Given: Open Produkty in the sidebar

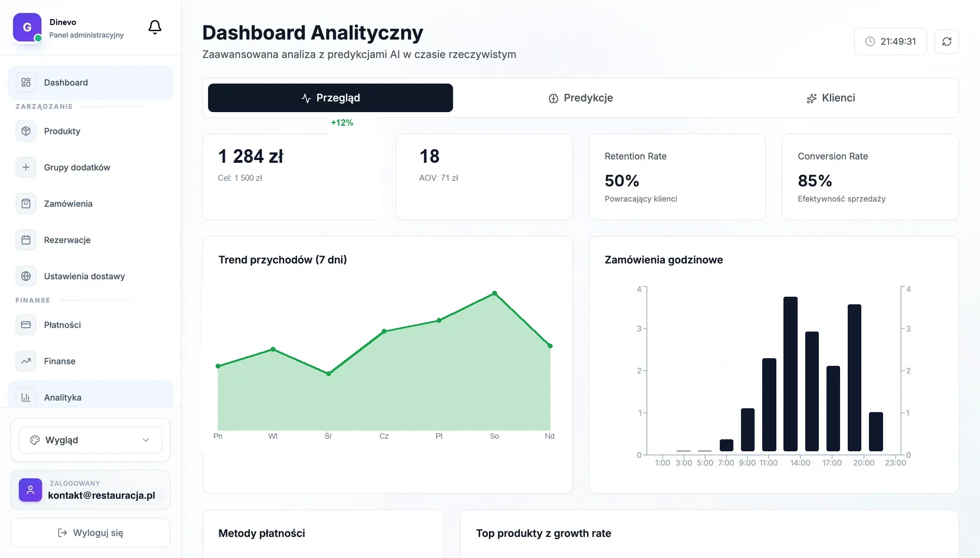Looking at the screenshot, I should (90, 131).
